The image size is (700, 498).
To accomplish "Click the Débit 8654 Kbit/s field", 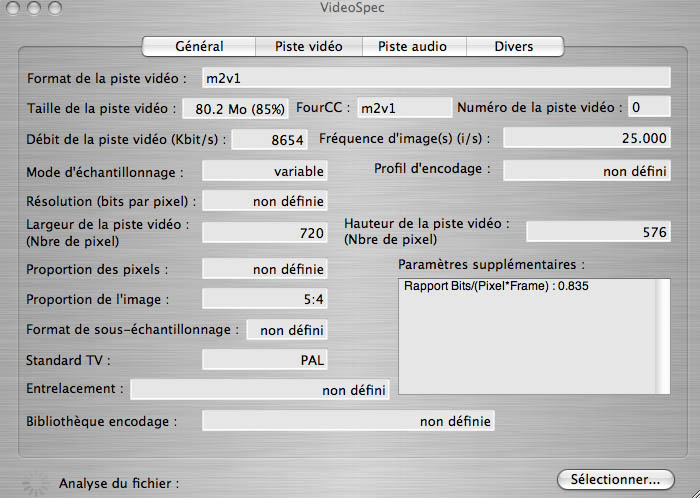I will tap(270, 140).
